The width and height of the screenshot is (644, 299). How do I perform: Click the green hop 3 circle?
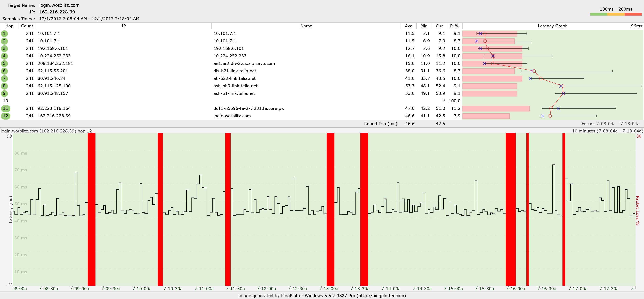point(4,49)
